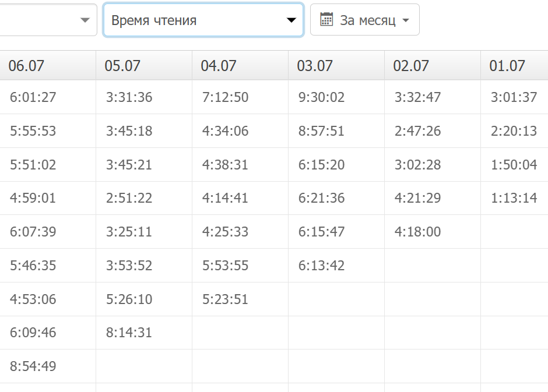Viewport: 548px width, 392px height.
Task: Click the 04.07 column header
Action: point(219,66)
